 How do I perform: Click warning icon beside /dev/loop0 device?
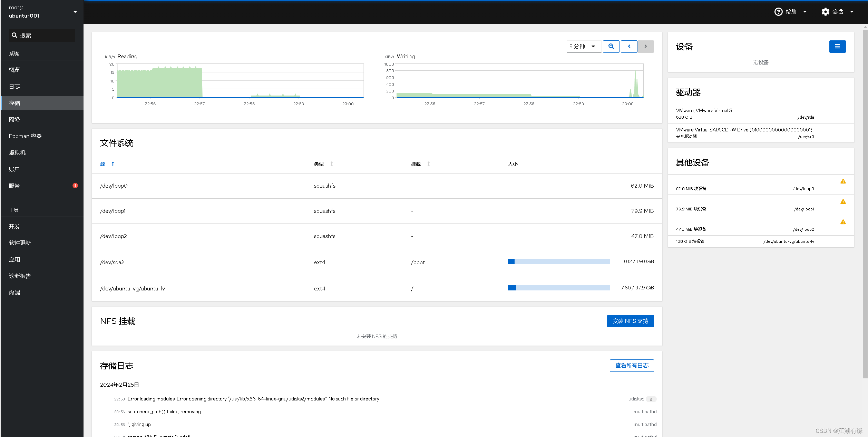(843, 181)
